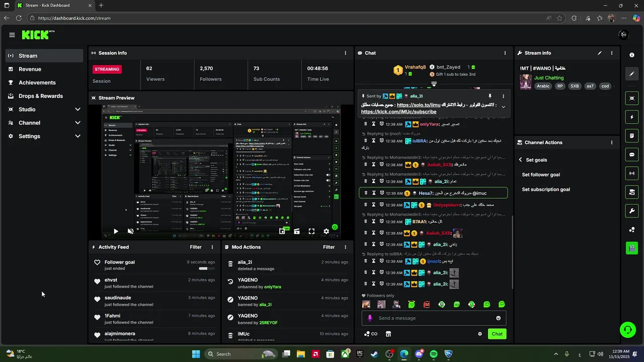Viewport: 644px width, 362px height.
Task: Click the Just Chatting category link
Action: click(549, 78)
